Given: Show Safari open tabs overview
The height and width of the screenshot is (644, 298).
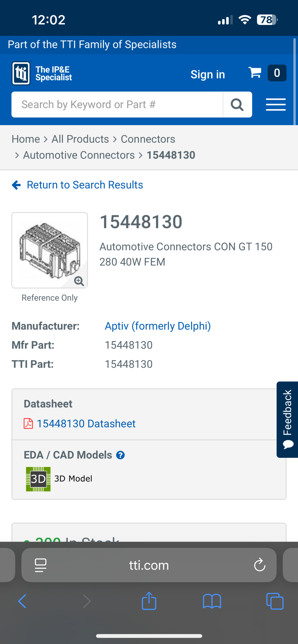Looking at the screenshot, I should pos(275,601).
